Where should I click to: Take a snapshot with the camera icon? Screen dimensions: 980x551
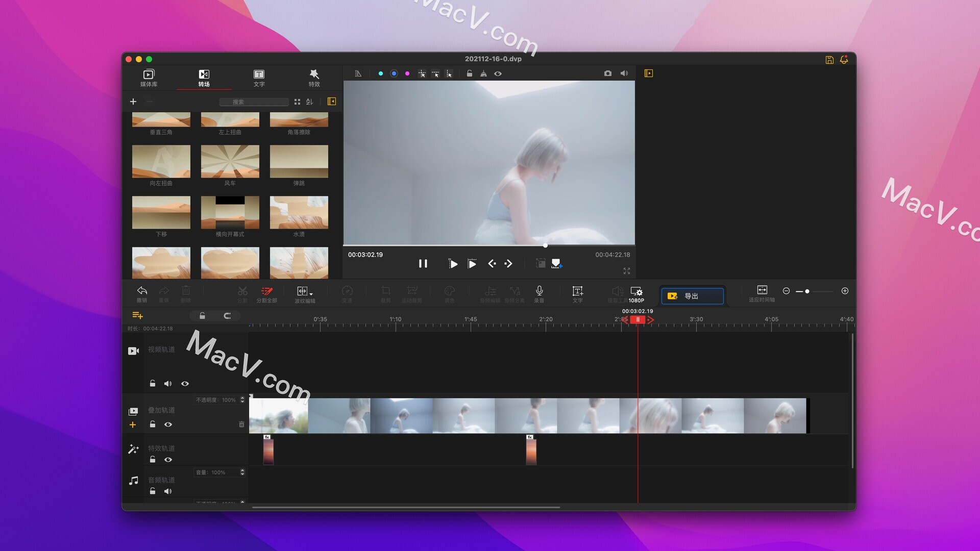(608, 73)
